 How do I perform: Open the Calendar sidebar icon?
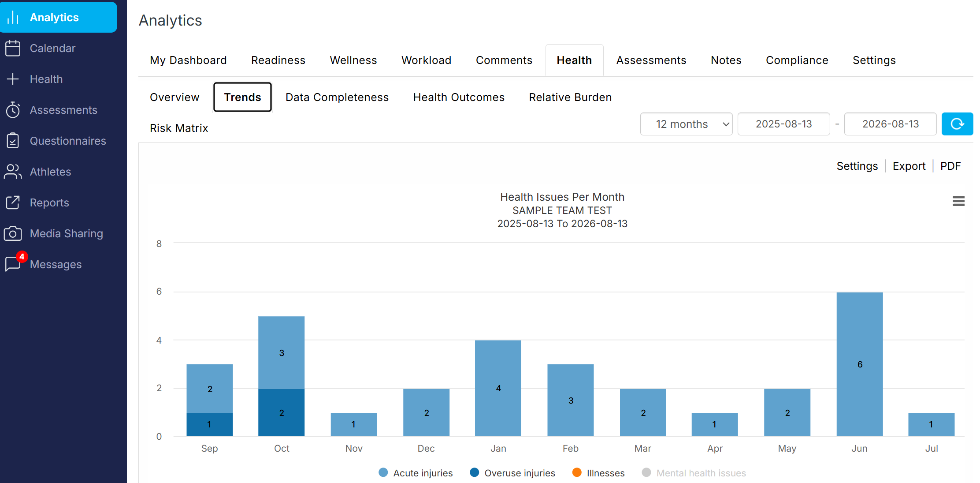click(x=13, y=48)
